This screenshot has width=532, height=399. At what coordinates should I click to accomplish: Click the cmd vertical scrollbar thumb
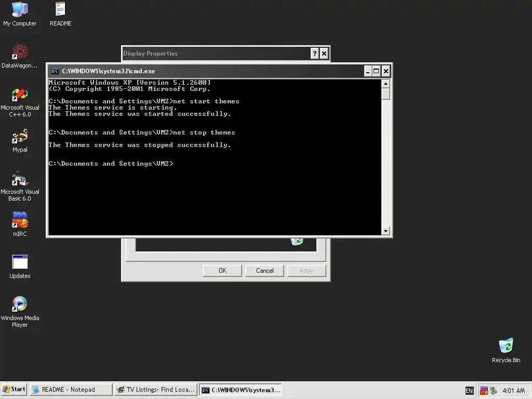point(385,94)
